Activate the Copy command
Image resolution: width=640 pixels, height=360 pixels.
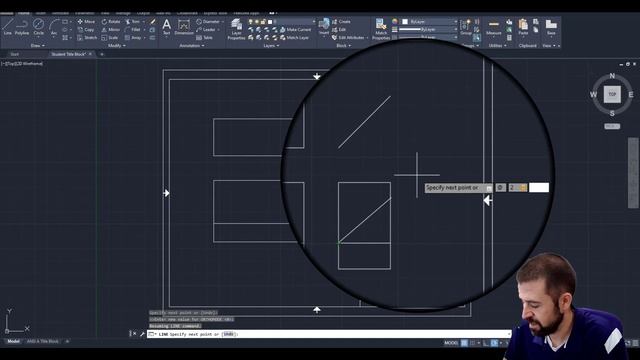click(86, 30)
